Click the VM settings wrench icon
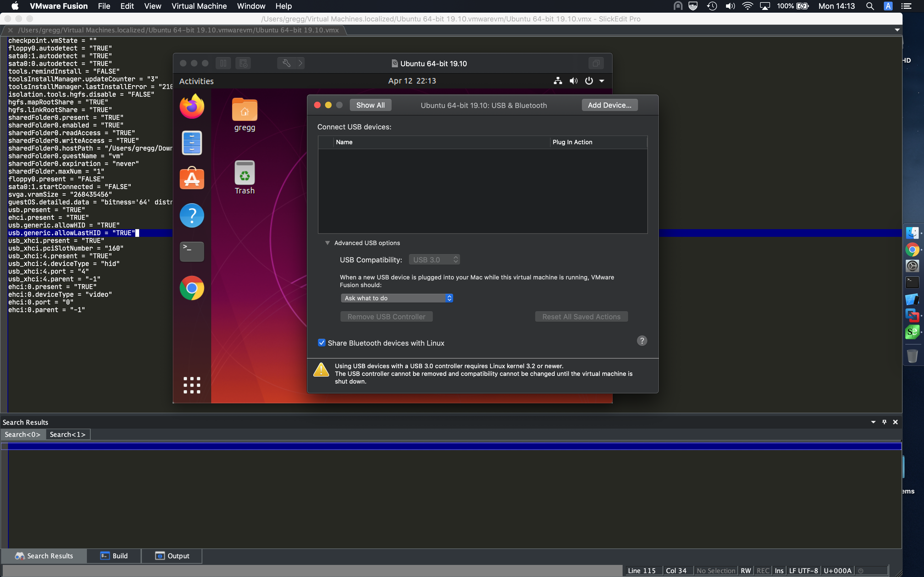Screen dimensions: 924x577 [286, 63]
